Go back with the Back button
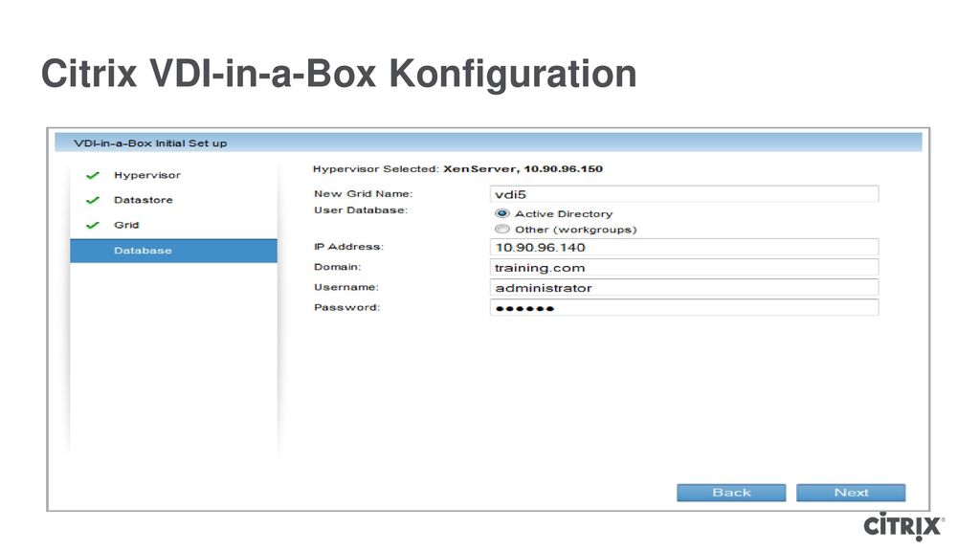This screenshot has width=980, height=551. point(731,493)
